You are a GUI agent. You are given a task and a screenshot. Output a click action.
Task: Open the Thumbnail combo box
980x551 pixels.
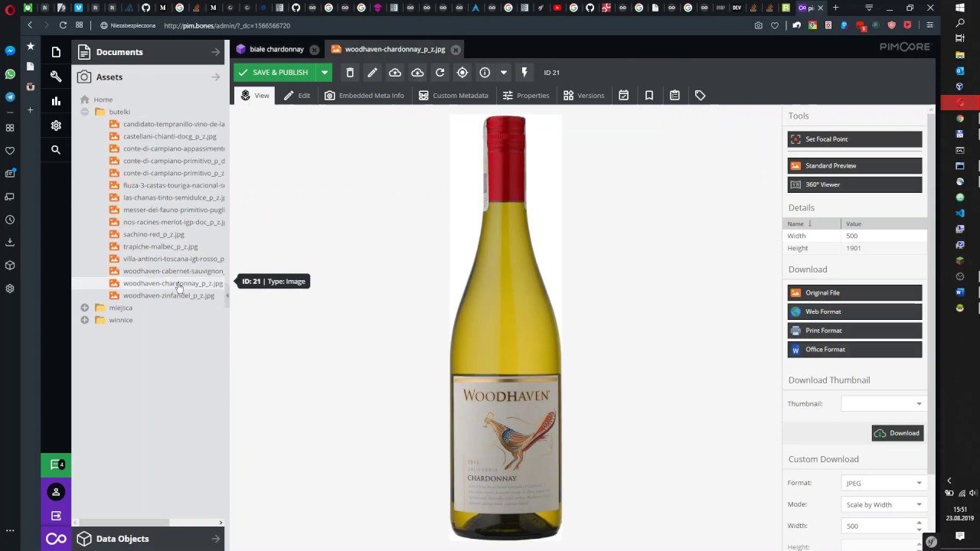pos(884,403)
